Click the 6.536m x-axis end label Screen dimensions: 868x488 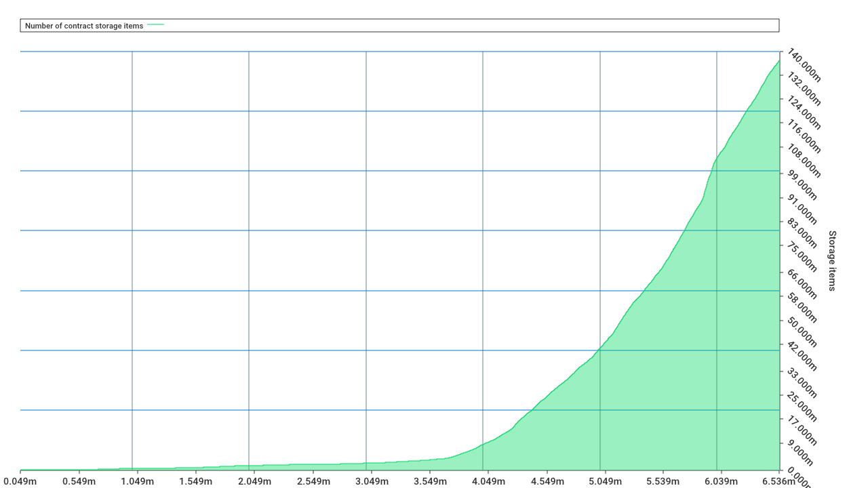coord(778,481)
